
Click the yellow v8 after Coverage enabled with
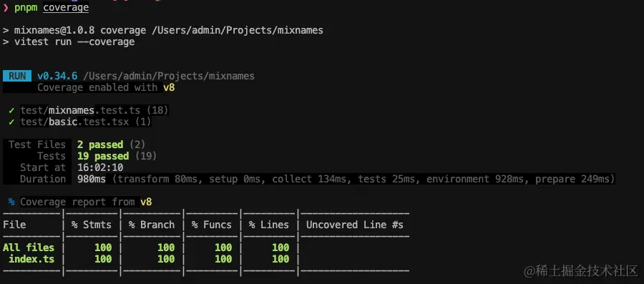click(169, 87)
